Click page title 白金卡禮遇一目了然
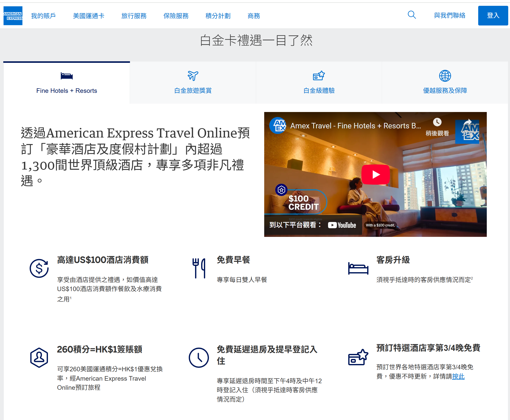 point(256,40)
